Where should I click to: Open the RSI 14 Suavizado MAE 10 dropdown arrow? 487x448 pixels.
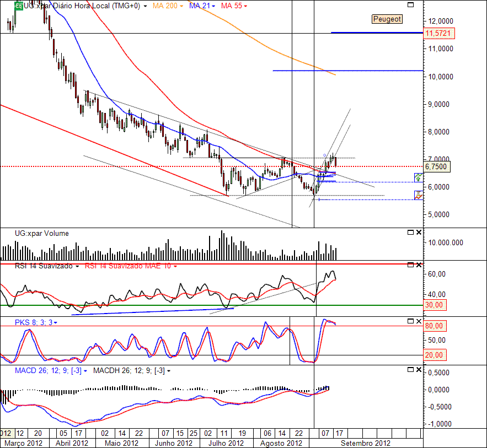pyautogui.click(x=175, y=267)
